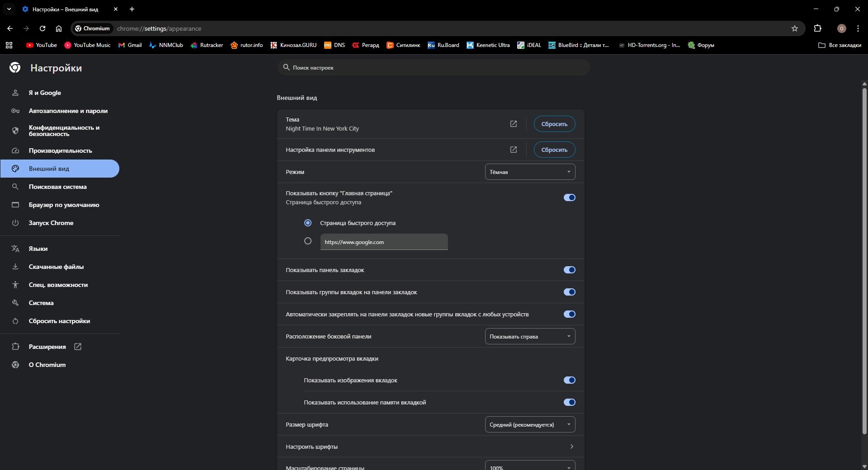Expand the 'Расположение боковой панели' dropdown
Image resolution: width=868 pixels, height=470 pixels.
pos(530,336)
